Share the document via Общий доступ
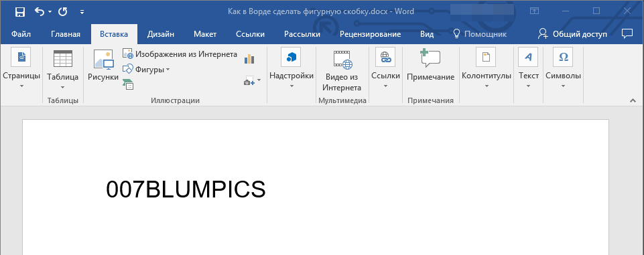The image size is (644, 255). pos(572,34)
